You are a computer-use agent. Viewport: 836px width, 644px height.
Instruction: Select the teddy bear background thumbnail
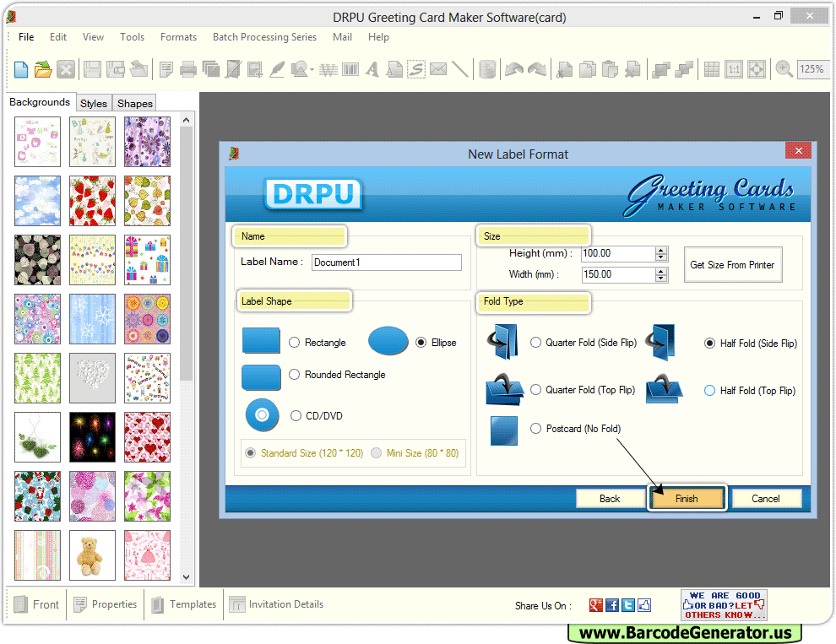[x=92, y=555]
